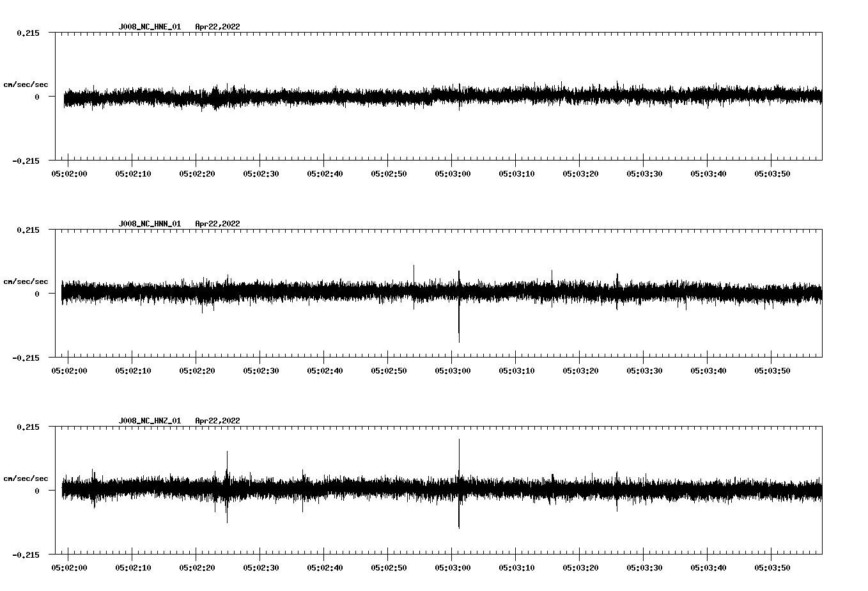Click the 05:03:20 time label under HNZ plot

point(580,567)
